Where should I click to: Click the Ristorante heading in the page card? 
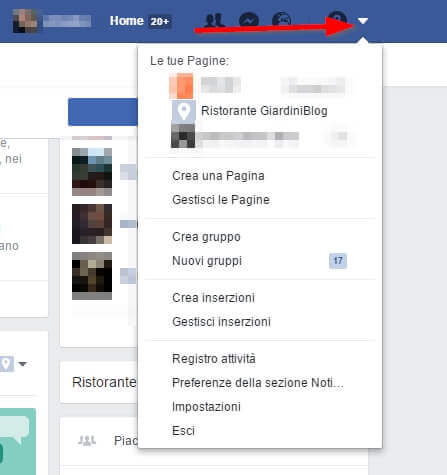104,382
